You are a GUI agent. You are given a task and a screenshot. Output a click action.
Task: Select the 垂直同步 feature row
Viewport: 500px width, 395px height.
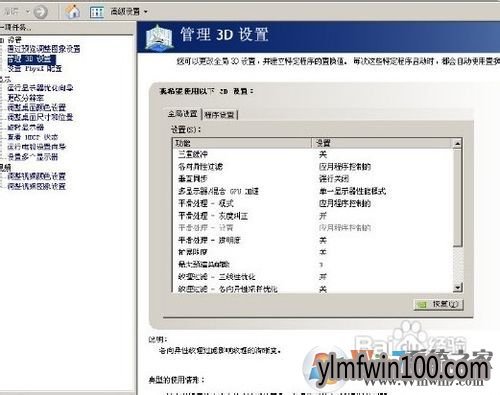point(313,179)
